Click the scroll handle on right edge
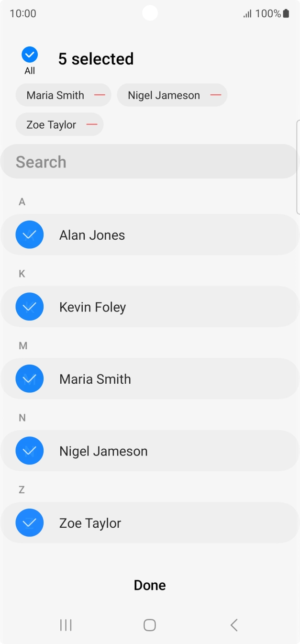The height and width of the screenshot is (644, 300). [x=298, y=167]
